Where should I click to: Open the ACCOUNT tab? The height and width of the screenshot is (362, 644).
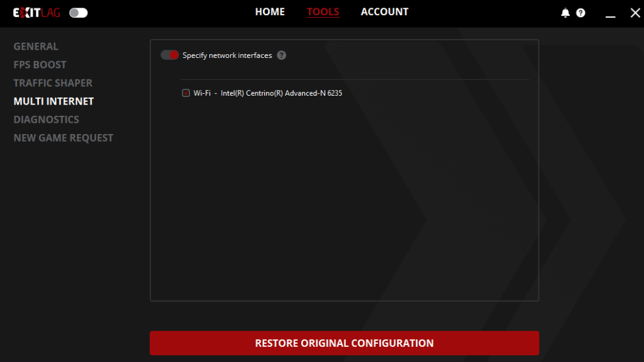point(384,12)
